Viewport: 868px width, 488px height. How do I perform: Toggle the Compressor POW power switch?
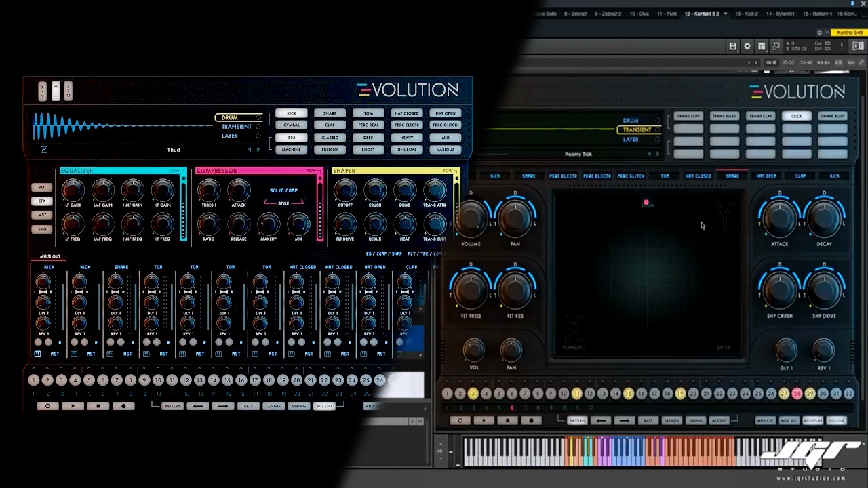tap(311, 171)
